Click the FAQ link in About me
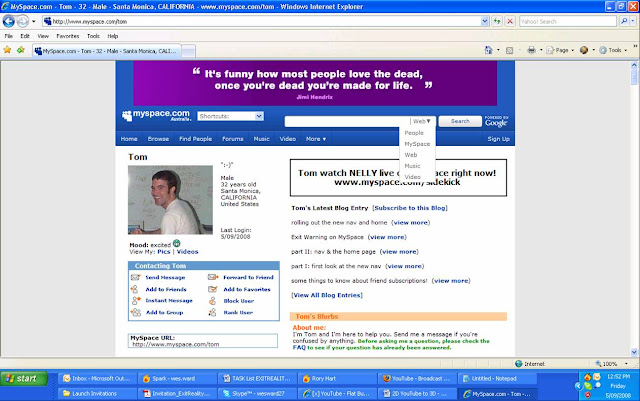640x401 pixels. pos(299,348)
